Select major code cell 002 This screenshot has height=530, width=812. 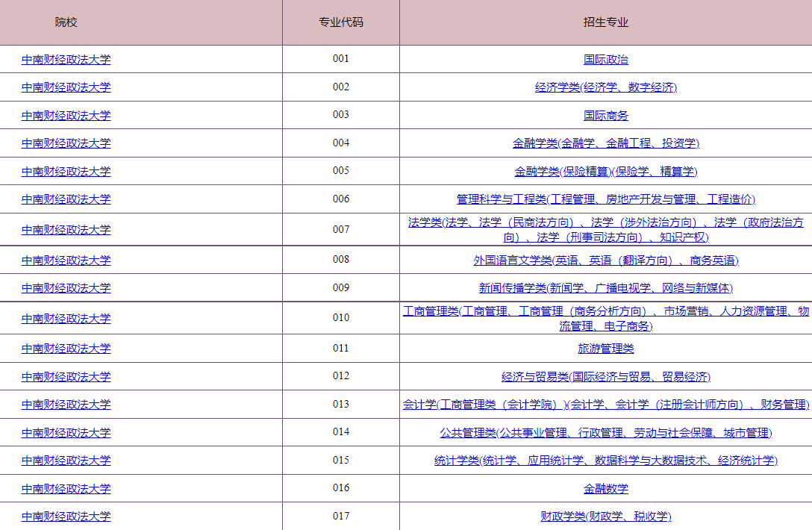click(x=341, y=87)
